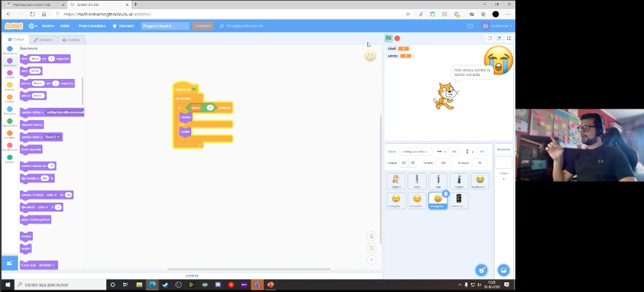The image size is (644, 292).
Task: Open the Images extension category
Action: coord(10,159)
